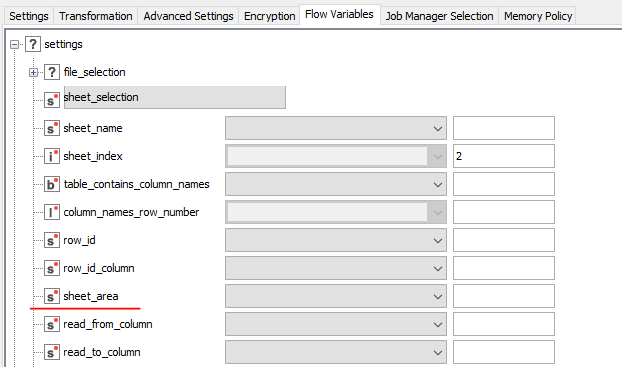Switch to the Transformation tab

click(96, 16)
